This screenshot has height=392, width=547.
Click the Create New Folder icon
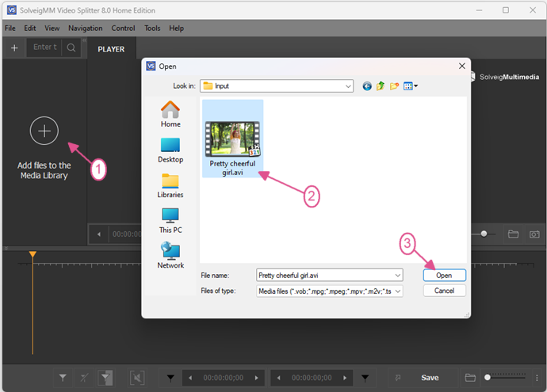[394, 86]
